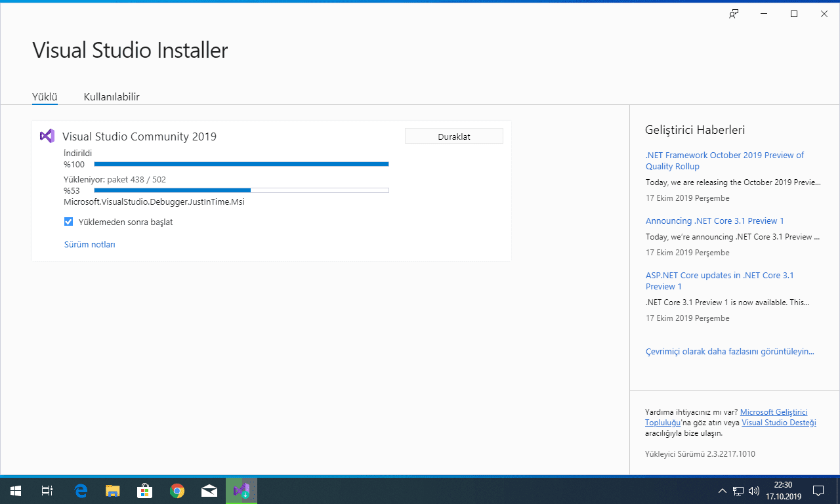Screen dimensions: 840x504
Task: Select Visual Studio Installer taskbar icon
Action: pos(241,490)
